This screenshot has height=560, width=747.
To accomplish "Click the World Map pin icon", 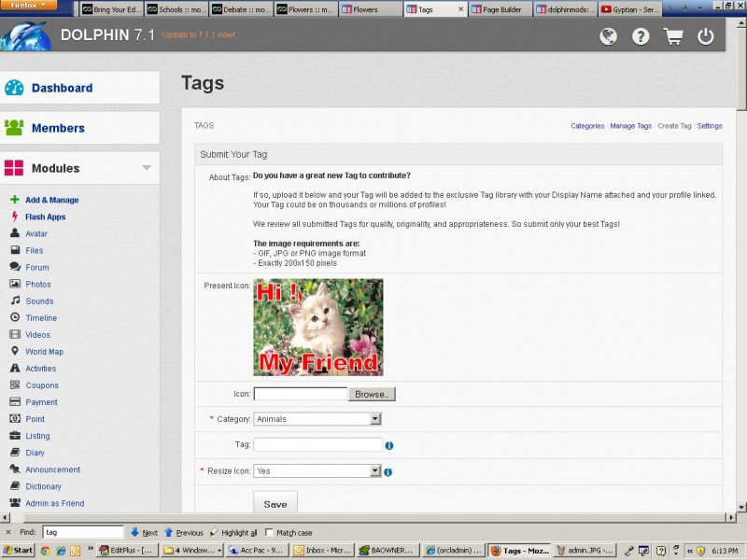I will click(15, 351).
